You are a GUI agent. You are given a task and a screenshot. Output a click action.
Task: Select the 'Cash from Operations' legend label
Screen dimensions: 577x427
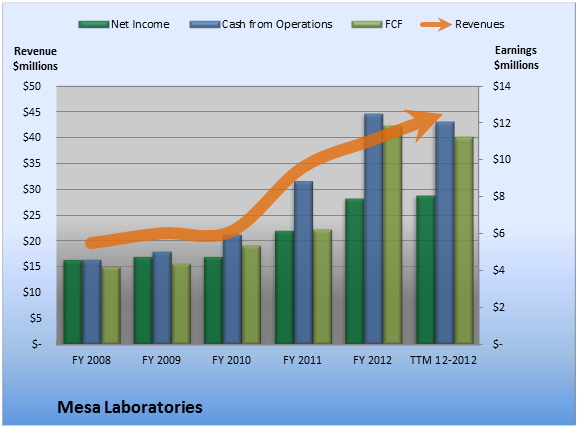[x=277, y=24]
